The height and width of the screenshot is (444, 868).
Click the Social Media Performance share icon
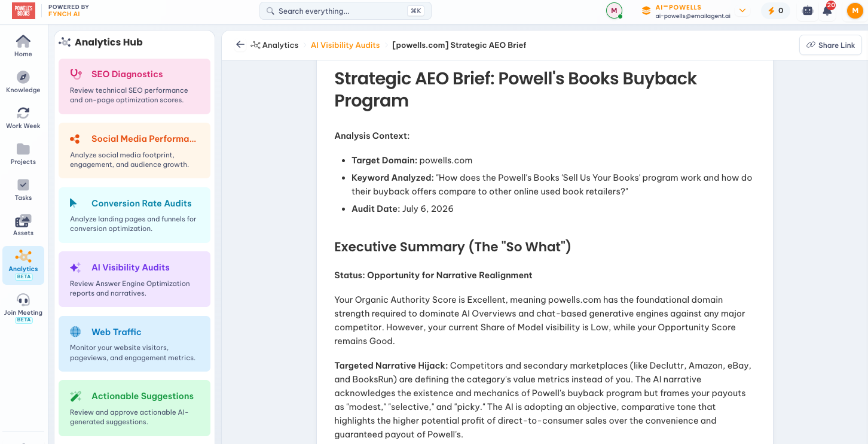(75, 139)
